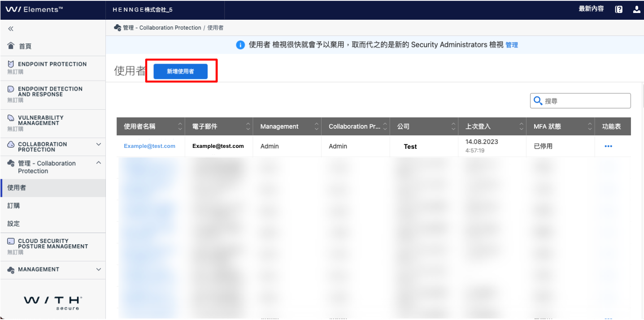Open the three-dot menu for Example@test.com row

click(x=608, y=146)
